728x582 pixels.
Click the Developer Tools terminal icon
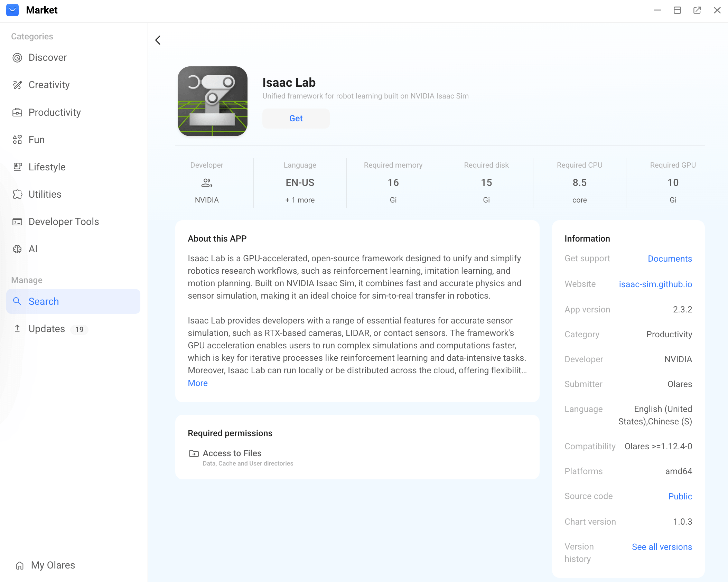pos(17,222)
